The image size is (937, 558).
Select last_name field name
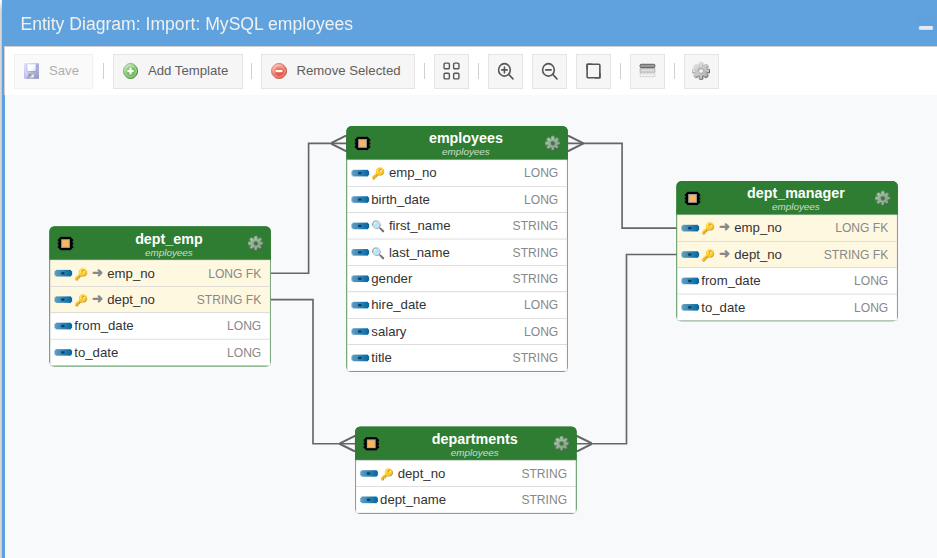tap(419, 253)
